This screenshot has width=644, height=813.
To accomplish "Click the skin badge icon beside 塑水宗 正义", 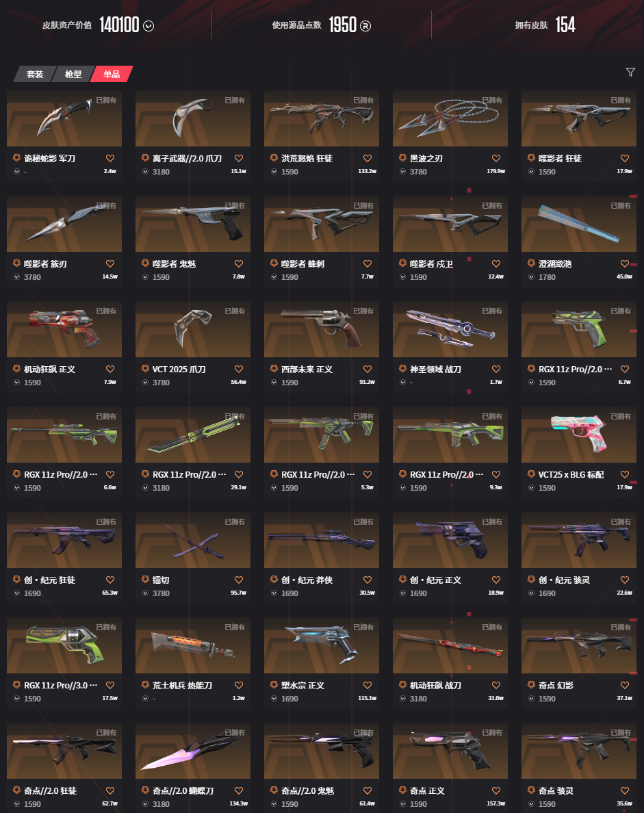I will pyautogui.click(x=274, y=684).
